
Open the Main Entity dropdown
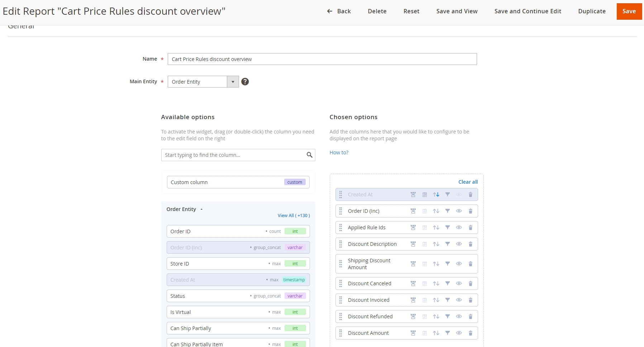click(203, 82)
